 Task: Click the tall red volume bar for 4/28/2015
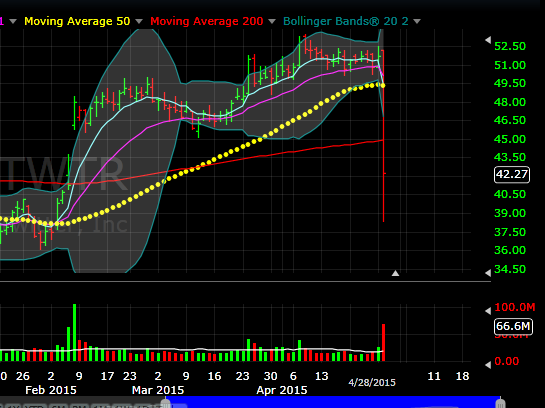(x=383, y=343)
